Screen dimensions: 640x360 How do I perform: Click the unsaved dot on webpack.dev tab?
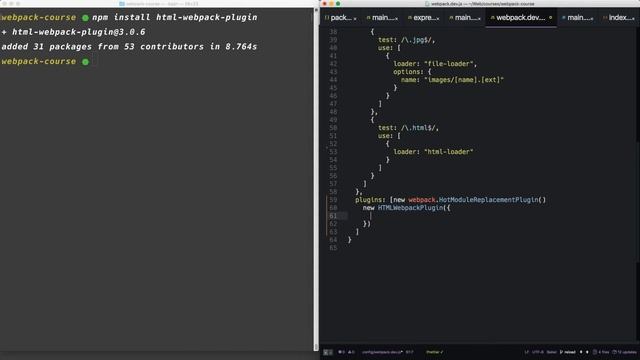[551, 18]
